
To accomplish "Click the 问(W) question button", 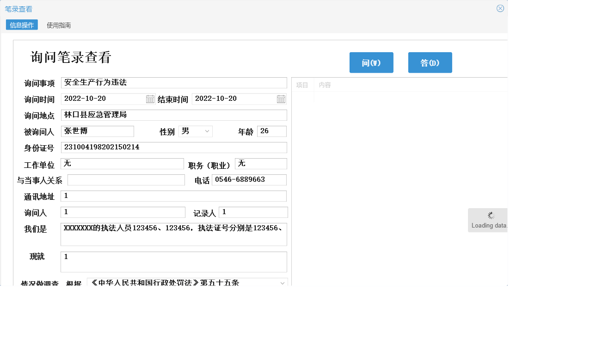I will click(371, 62).
